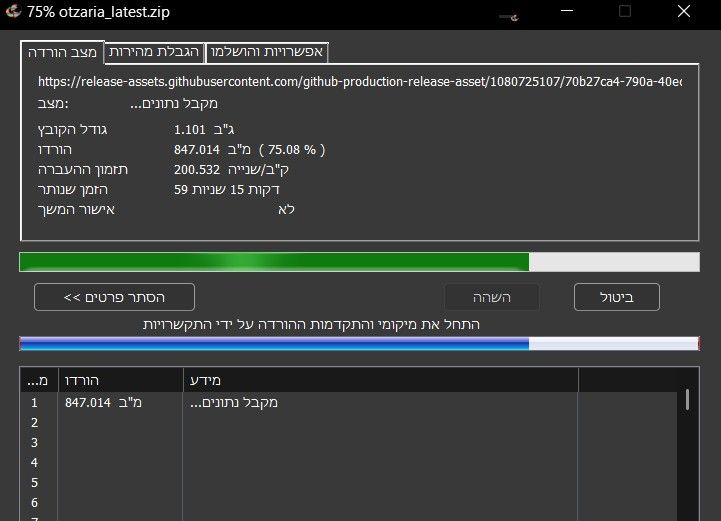Minimize the download window
This screenshot has width=721, height=521.
[567, 11]
